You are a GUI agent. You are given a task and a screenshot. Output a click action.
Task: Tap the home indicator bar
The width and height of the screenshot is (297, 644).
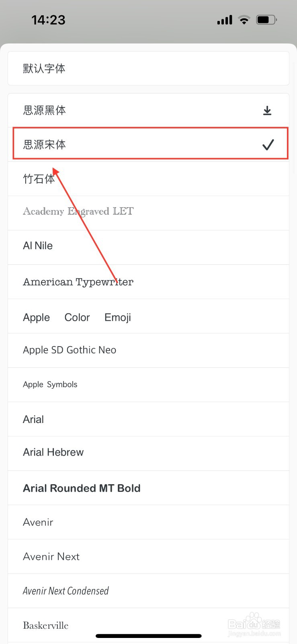pyautogui.click(x=148, y=636)
